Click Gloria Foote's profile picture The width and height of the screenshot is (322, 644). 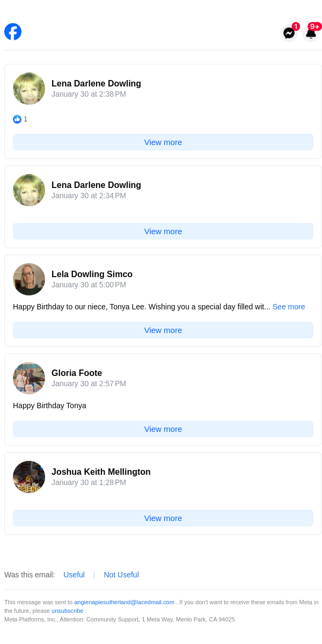pos(29,378)
